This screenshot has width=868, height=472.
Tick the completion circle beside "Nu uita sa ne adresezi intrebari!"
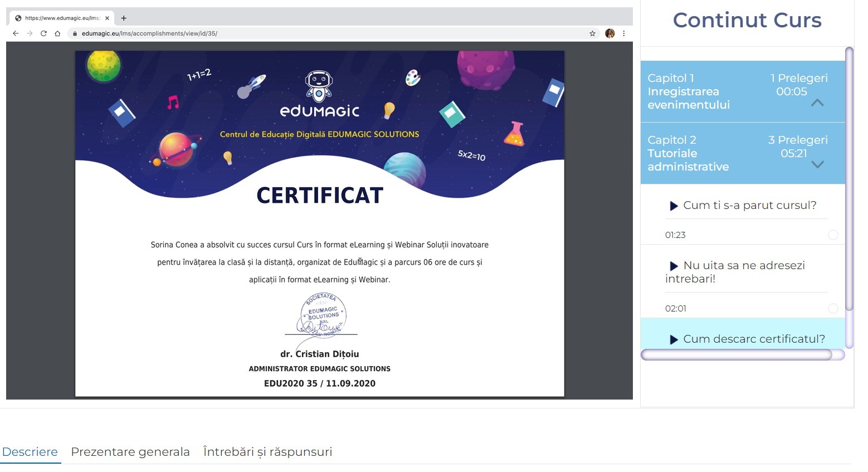click(833, 308)
